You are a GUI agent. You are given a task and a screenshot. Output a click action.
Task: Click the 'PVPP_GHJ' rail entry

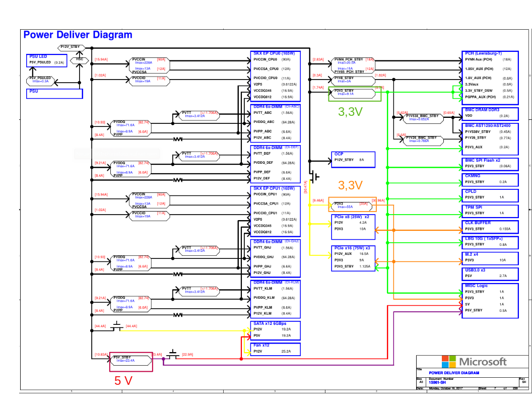coord(262,266)
